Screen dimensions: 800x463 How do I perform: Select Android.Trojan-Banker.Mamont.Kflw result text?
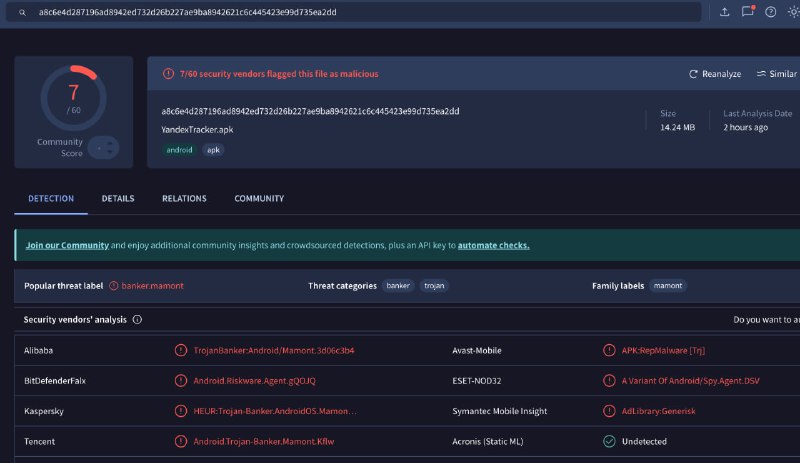[x=264, y=442]
